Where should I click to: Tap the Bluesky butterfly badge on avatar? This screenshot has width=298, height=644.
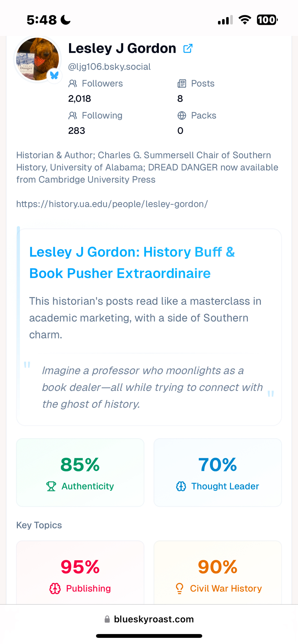pos(54,75)
